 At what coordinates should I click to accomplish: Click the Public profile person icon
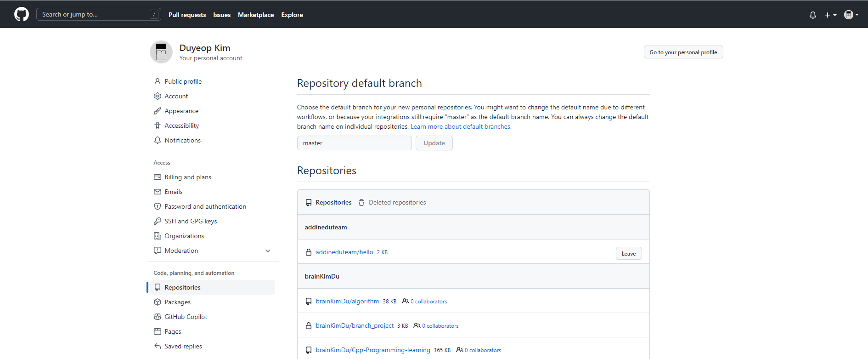[158, 81]
